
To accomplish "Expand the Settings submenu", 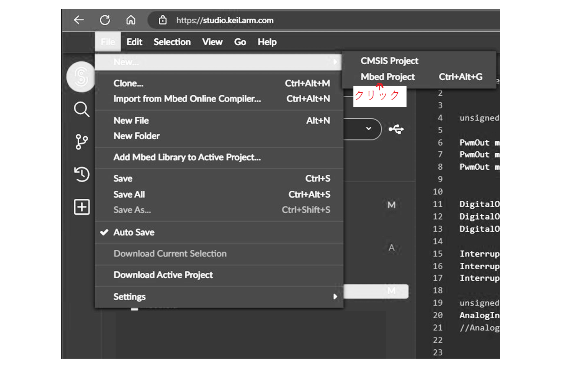I will click(336, 296).
